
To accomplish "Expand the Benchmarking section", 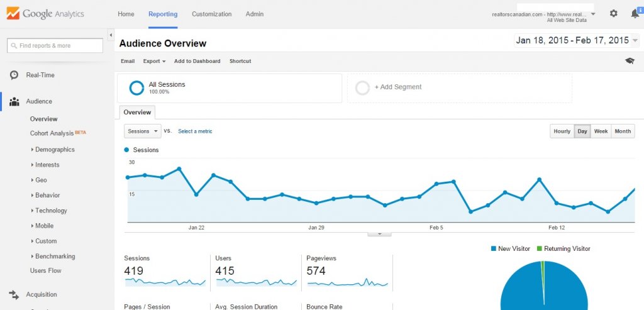I will tap(53, 256).
